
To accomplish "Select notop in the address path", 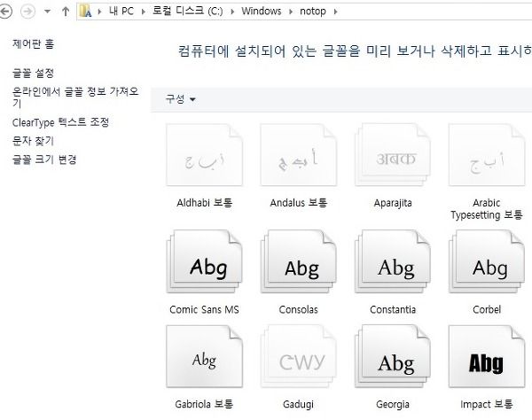I will pos(313,12).
